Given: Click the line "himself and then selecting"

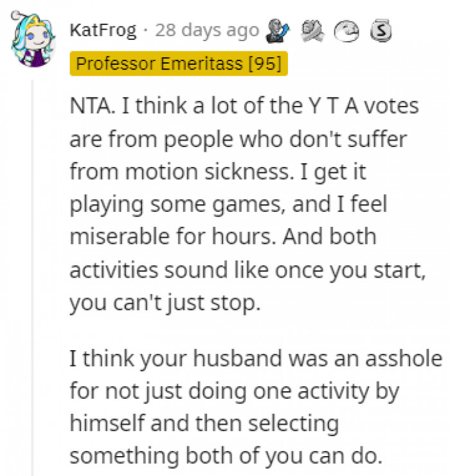Looking at the screenshot, I should pos(204,423).
